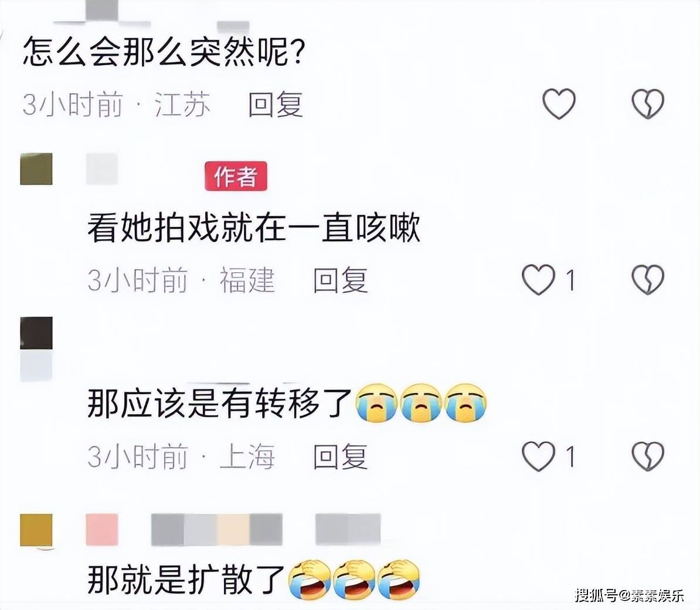Reply to the 江苏 comment
700x610 pixels.
[x=276, y=104]
